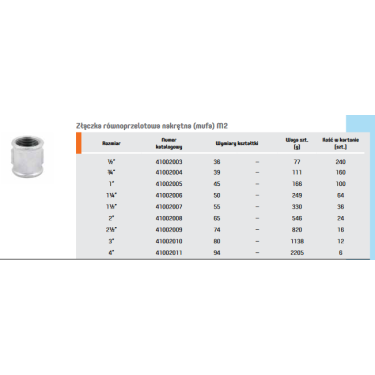Click weight value 77

point(297,162)
